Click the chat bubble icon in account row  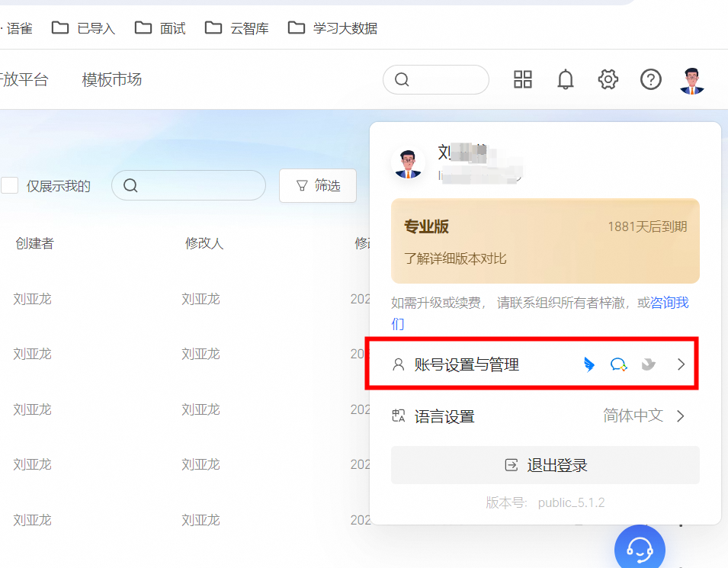pyautogui.click(x=618, y=364)
